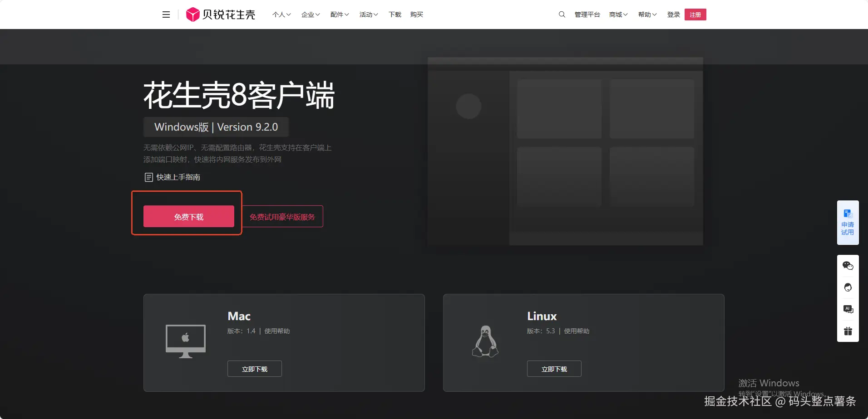Click the 花生壳8客户端 heading
This screenshot has height=419, width=868.
click(x=239, y=95)
